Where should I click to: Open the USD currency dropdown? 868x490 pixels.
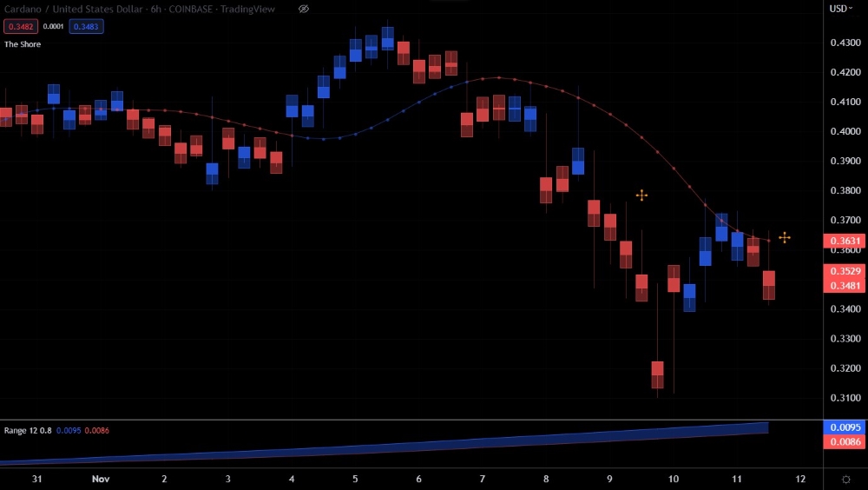pos(841,9)
